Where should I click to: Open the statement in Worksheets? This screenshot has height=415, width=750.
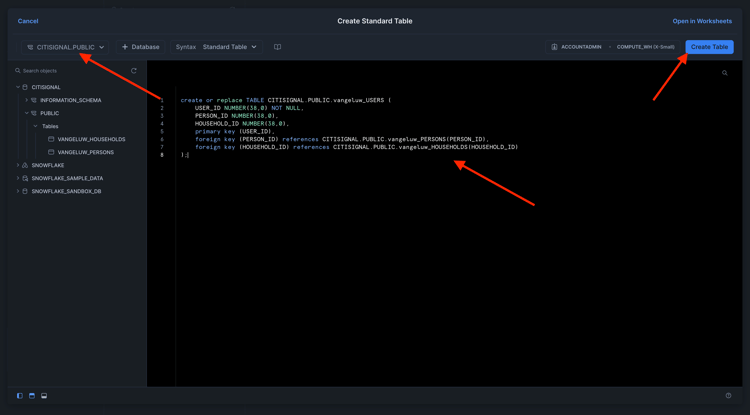point(702,21)
